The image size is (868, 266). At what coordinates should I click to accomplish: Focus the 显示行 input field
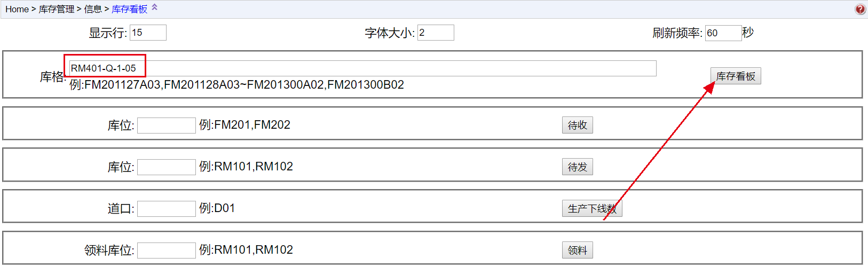[x=148, y=33]
